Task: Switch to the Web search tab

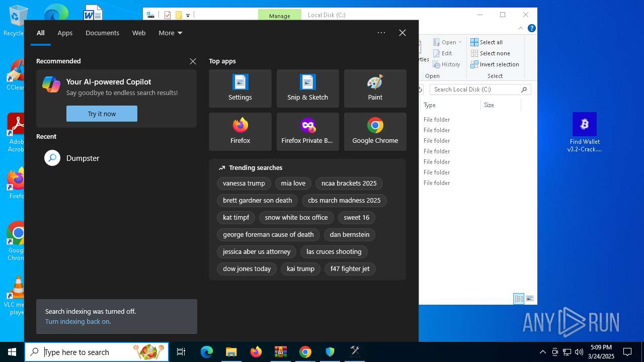Action: click(x=139, y=33)
